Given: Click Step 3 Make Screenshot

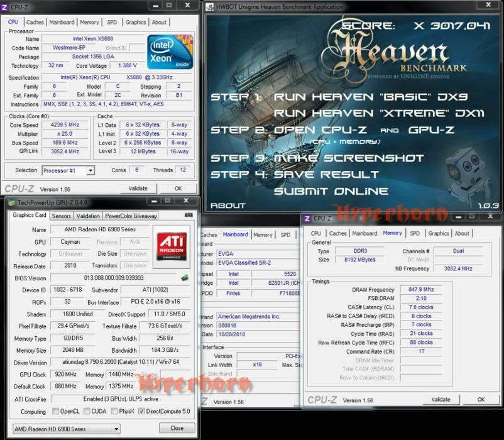Looking at the screenshot, I should click(x=317, y=158).
